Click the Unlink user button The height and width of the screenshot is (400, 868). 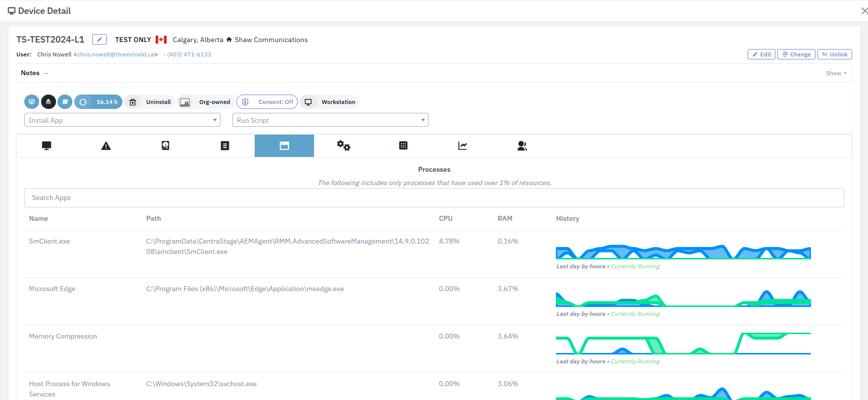tap(835, 54)
